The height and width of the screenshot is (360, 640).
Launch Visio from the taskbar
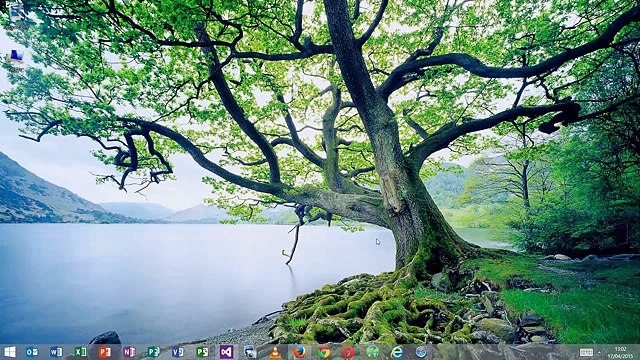point(178,352)
